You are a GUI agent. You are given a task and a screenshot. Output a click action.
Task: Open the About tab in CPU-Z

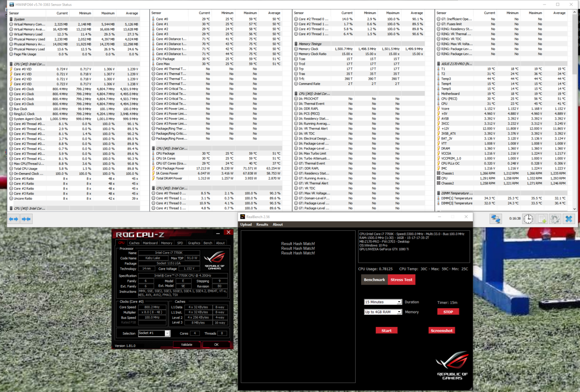click(220, 243)
